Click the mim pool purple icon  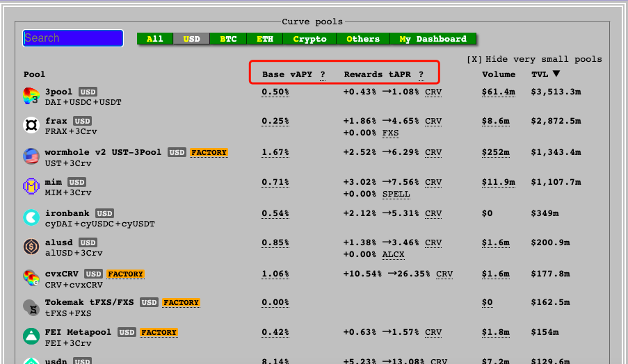point(31,186)
